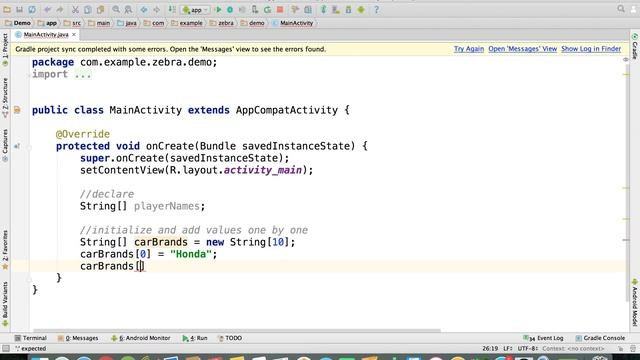Redo action with toolbar arrow
Screen dimensions: 640x360
[60, 9]
